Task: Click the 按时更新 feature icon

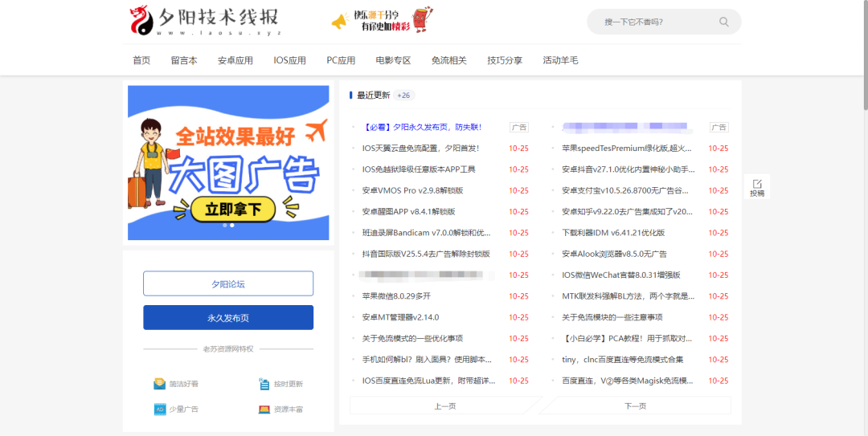Action: tap(264, 384)
